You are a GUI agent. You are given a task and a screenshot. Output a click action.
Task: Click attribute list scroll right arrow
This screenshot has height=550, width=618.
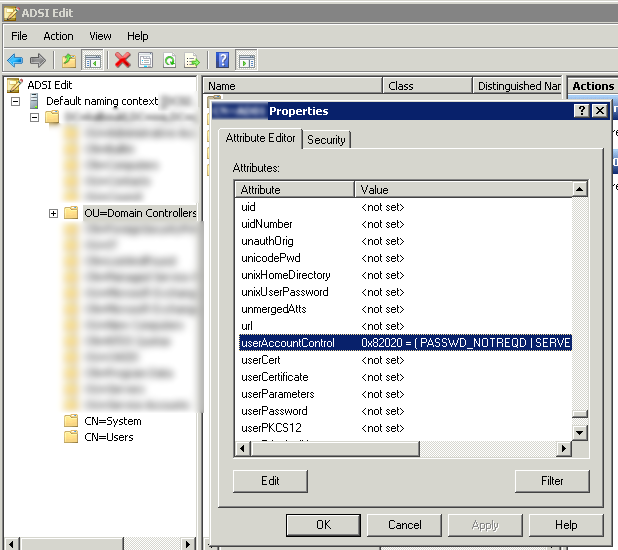click(564, 449)
